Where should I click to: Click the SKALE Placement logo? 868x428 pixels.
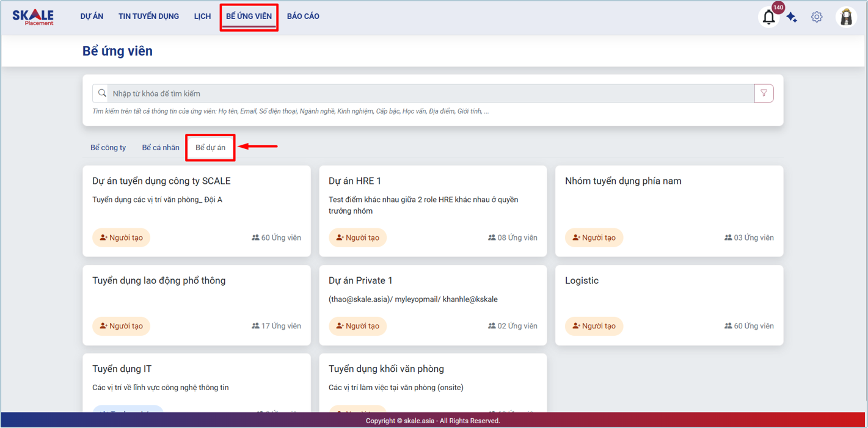(33, 17)
